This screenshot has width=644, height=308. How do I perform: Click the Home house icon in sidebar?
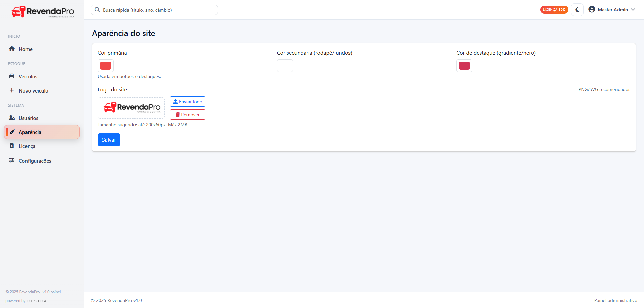[x=12, y=49]
